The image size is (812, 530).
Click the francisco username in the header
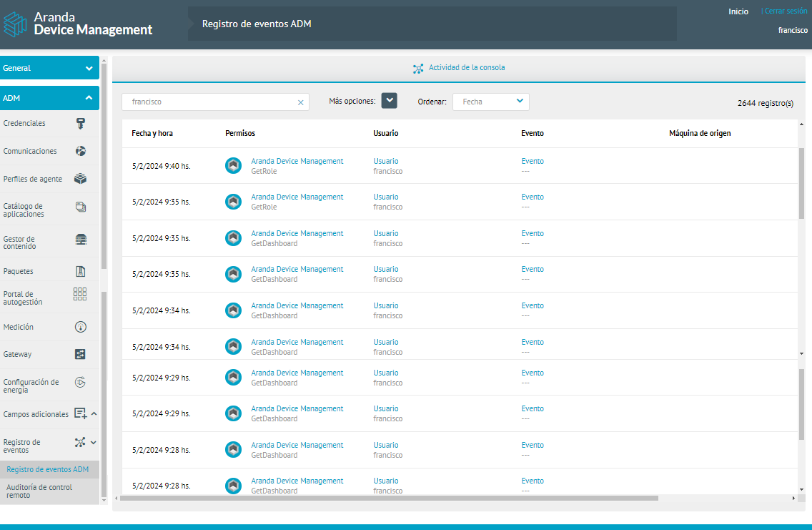click(793, 30)
